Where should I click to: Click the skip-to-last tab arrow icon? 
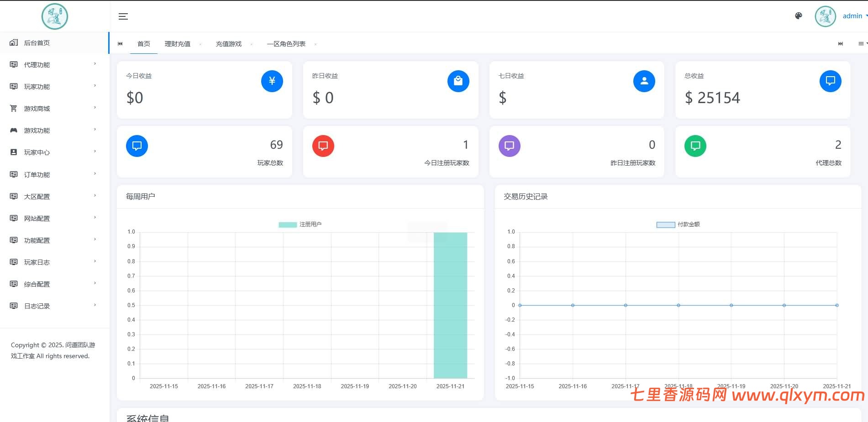841,43
